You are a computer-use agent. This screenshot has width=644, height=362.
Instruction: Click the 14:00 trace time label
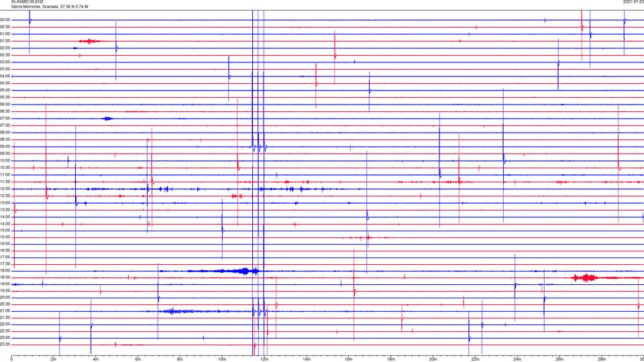tap(5, 217)
